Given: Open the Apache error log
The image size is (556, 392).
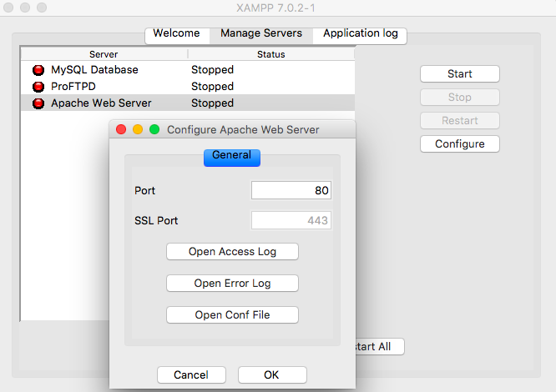Looking at the screenshot, I should click(x=232, y=284).
